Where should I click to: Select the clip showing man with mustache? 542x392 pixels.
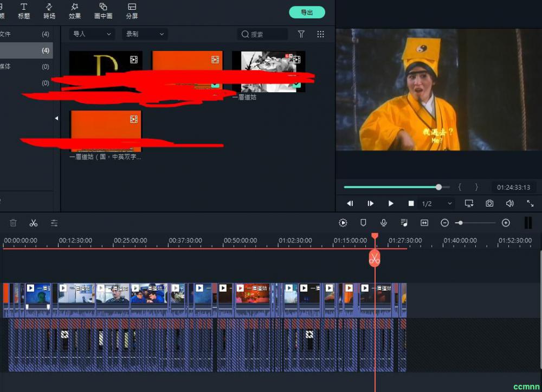[x=113, y=299]
